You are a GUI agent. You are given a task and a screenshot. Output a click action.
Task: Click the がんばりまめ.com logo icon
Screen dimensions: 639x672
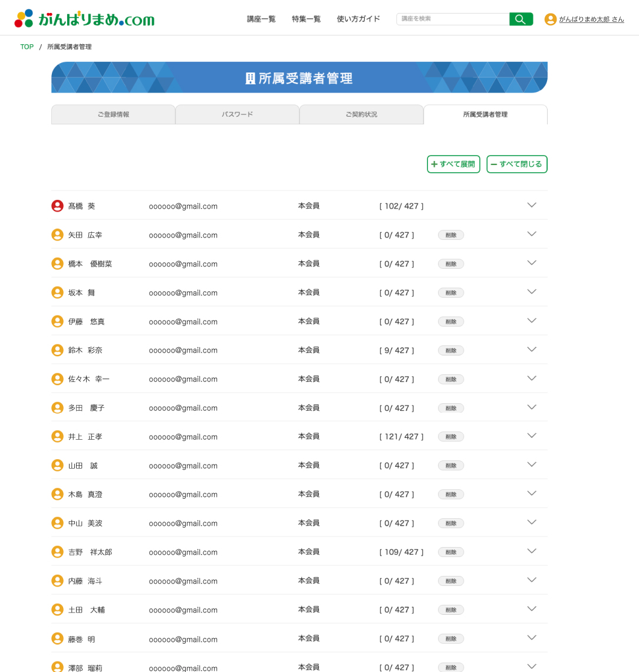click(24, 17)
